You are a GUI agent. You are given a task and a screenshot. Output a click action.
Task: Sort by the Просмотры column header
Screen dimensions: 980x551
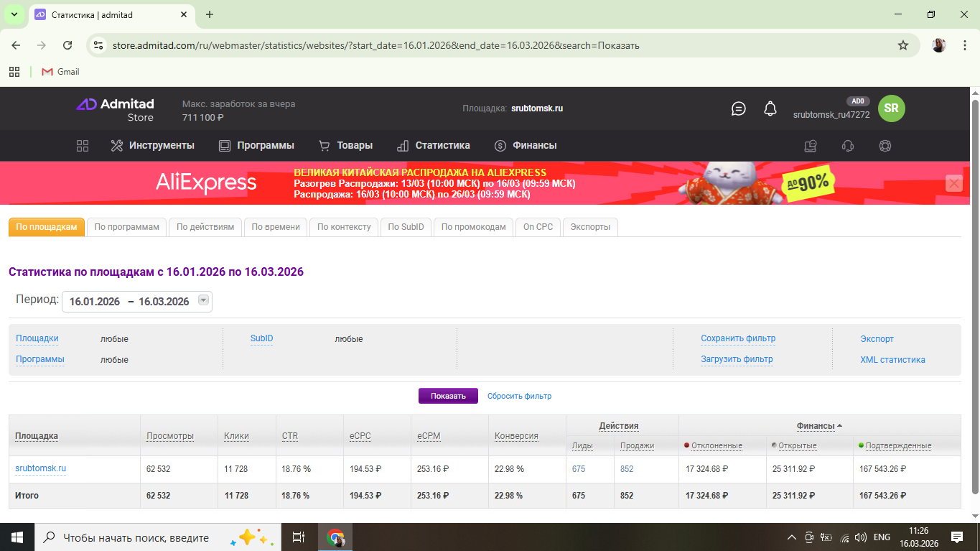click(170, 436)
